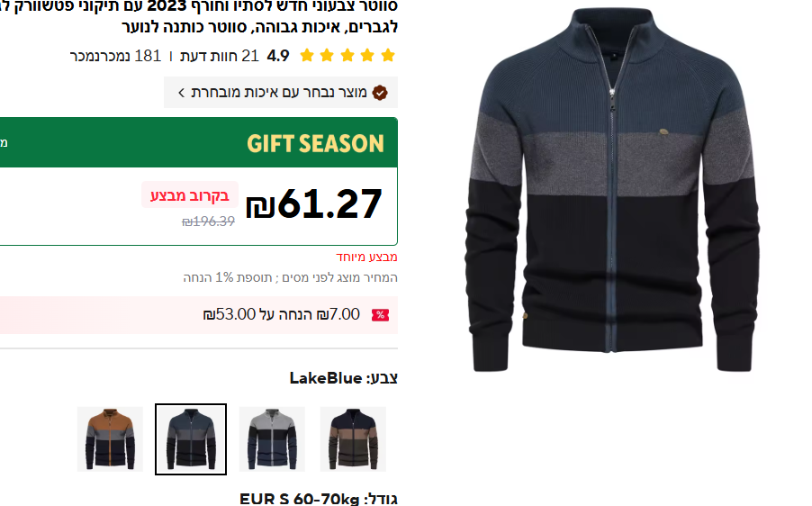This screenshot has width=812, height=506.
Task: Expand the selected product quality chevron
Action: pos(181,93)
